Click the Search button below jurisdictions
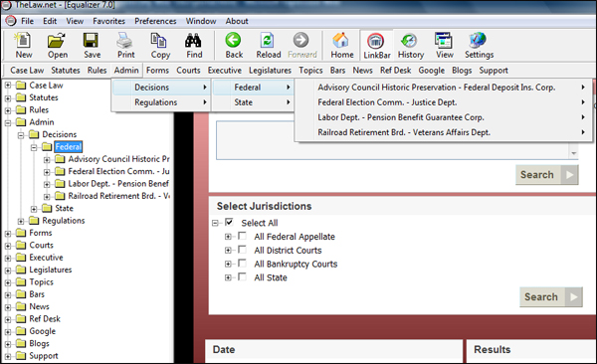 pos(551,296)
